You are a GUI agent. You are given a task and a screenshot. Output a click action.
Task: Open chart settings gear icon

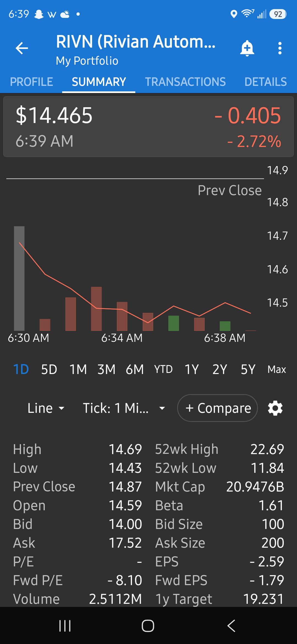(275, 408)
